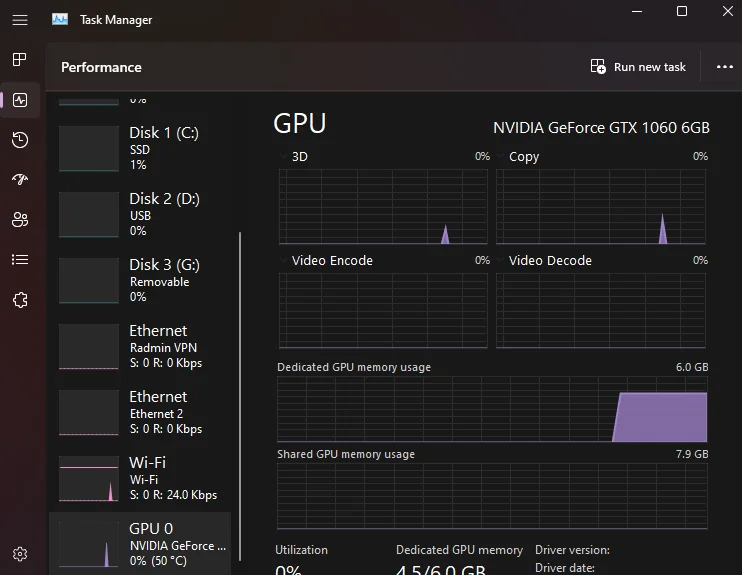This screenshot has height=575, width=742.
Task: Open the Details page list icon
Action: coord(20,259)
